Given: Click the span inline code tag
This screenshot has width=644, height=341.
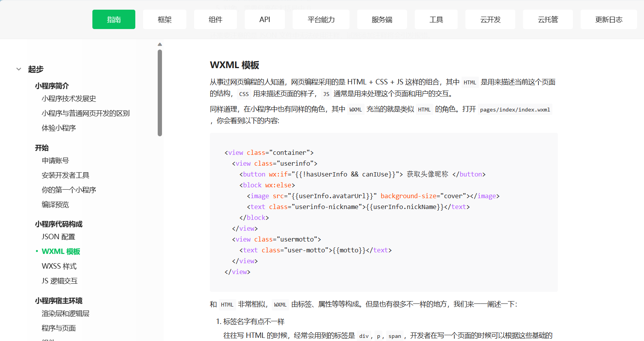Looking at the screenshot, I should coord(395,336).
